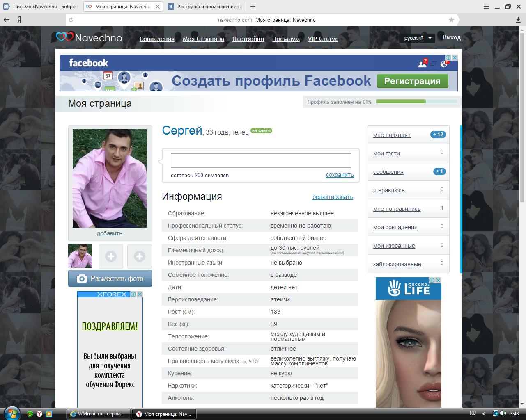Viewport: 526px width, 420px height.
Task: Open ad info icon on Facebook banner
Action: [449, 58]
